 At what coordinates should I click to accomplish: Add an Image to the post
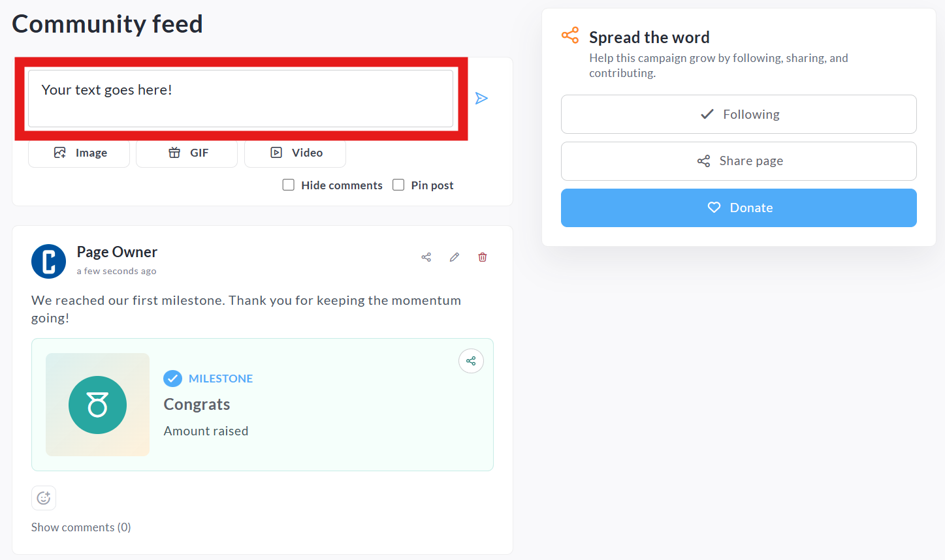click(79, 153)
